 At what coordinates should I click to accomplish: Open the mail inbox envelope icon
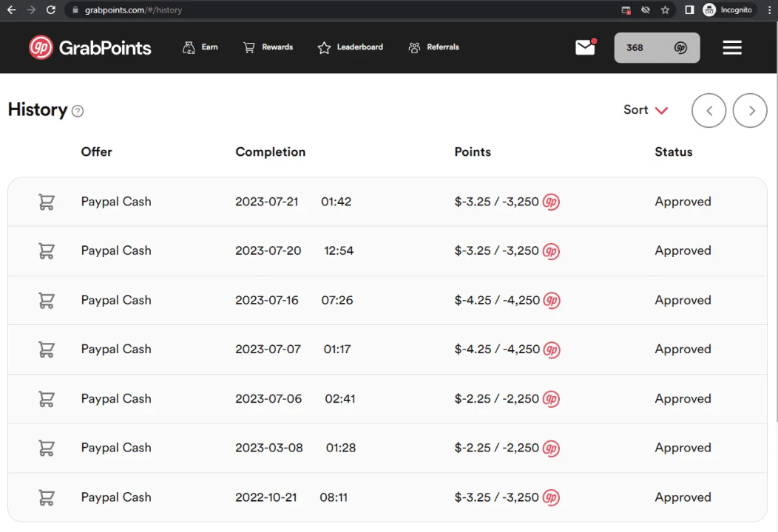coord(586,47)
